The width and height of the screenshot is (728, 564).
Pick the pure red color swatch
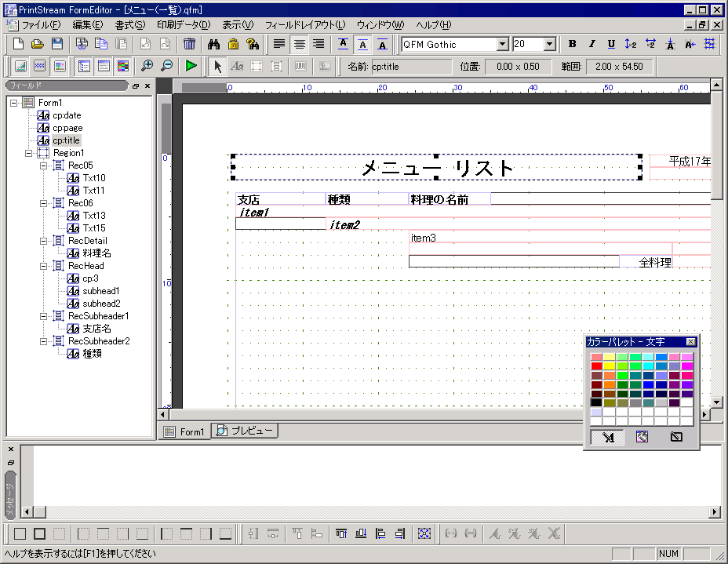pos(596,366)
